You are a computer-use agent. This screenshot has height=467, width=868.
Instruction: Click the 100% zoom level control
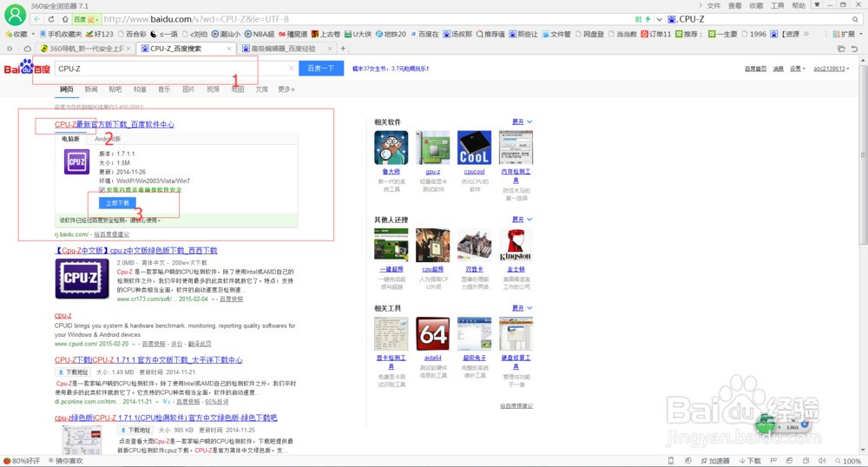847,461
